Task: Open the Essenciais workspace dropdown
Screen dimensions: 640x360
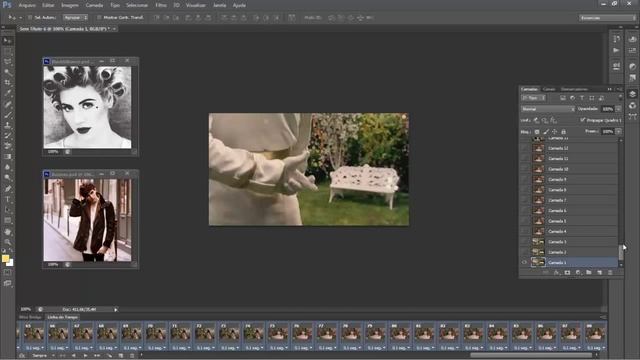Action: coord(607,18)
